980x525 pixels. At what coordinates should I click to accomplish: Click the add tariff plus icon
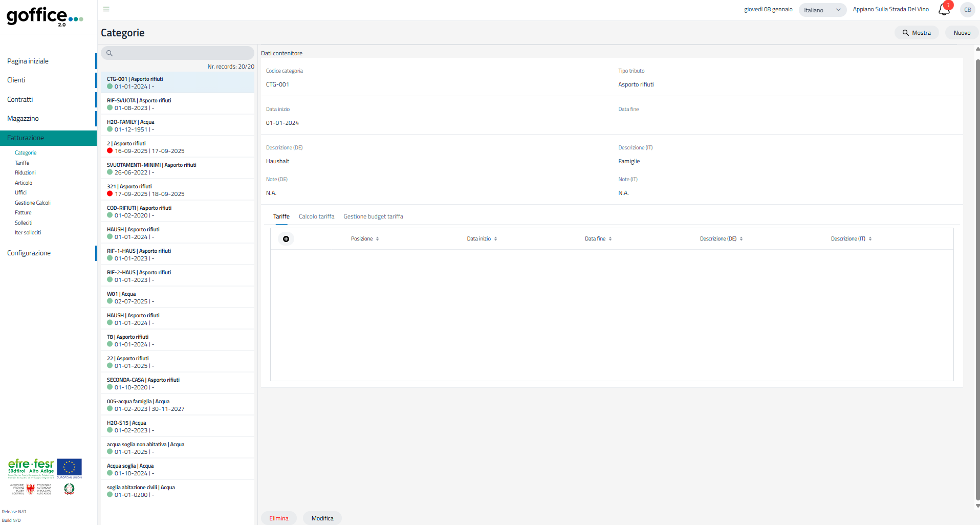coord(286,239)
